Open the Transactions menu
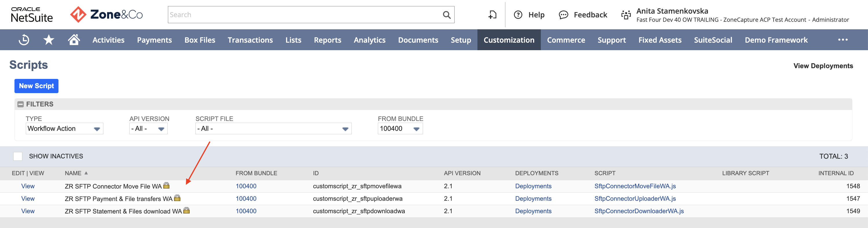Image resolution: width=868 pixels, height=228 pixels. pyautogui.click(x=250, y=40)
